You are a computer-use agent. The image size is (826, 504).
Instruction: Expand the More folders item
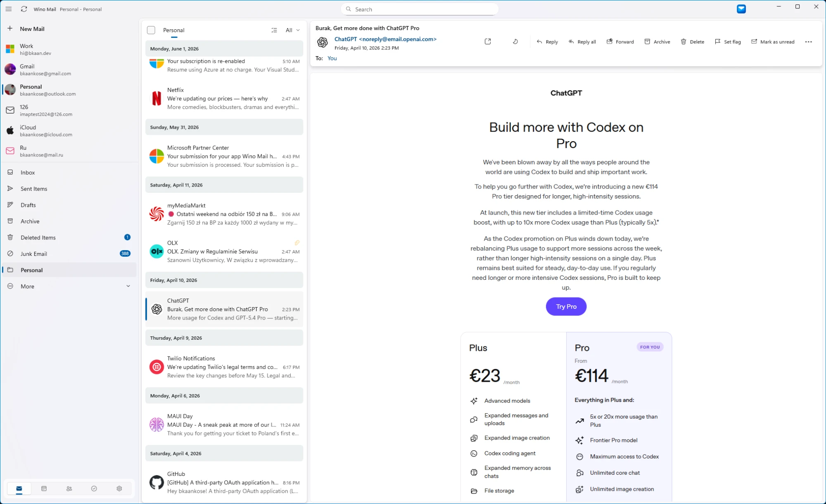(x=69, y=286)
